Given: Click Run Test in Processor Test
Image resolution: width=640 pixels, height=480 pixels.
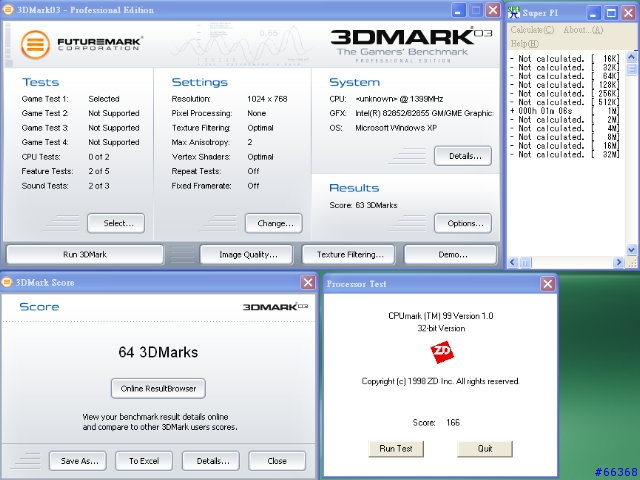Looking at the screenshot, I should click(396, 449).
